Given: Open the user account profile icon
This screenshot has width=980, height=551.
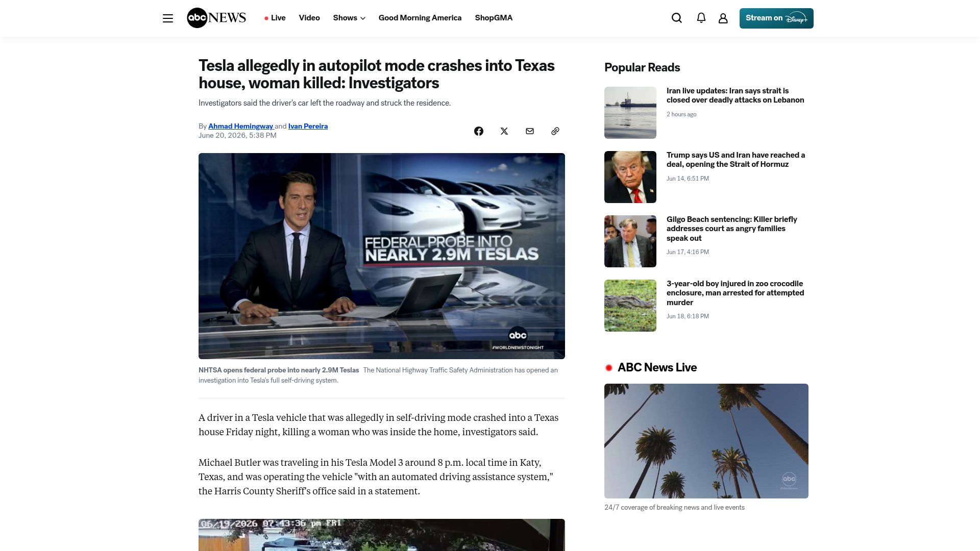Looking at the screenshot, I should pos(723,18).
